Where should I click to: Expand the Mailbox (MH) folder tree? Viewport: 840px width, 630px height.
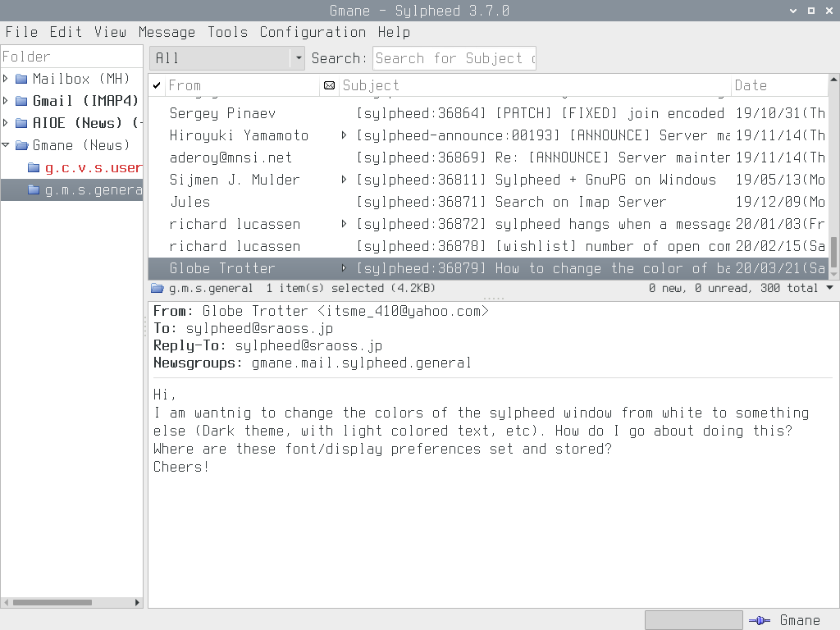(6, 79)
